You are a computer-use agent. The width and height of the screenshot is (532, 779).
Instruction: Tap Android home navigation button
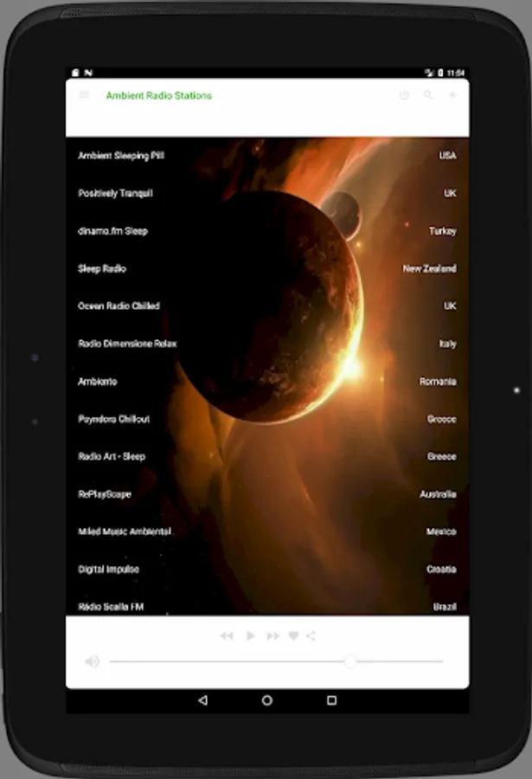pyautogui.click(x=267, y=700)
